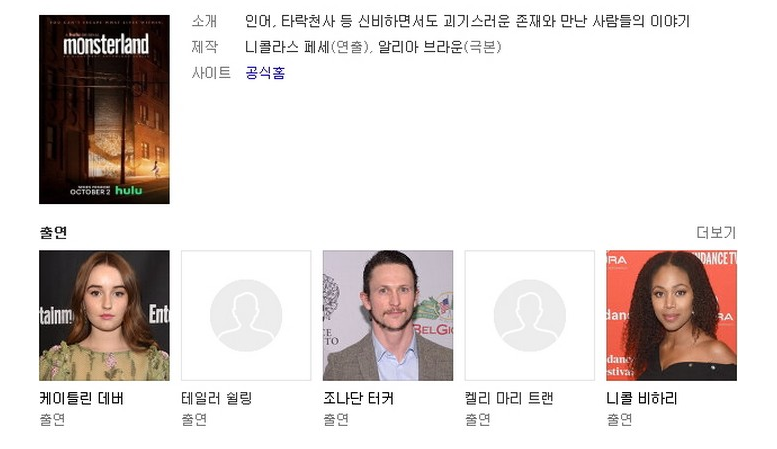
Task: Select the cast name 니콜 비하리
Action: [642, 398]
